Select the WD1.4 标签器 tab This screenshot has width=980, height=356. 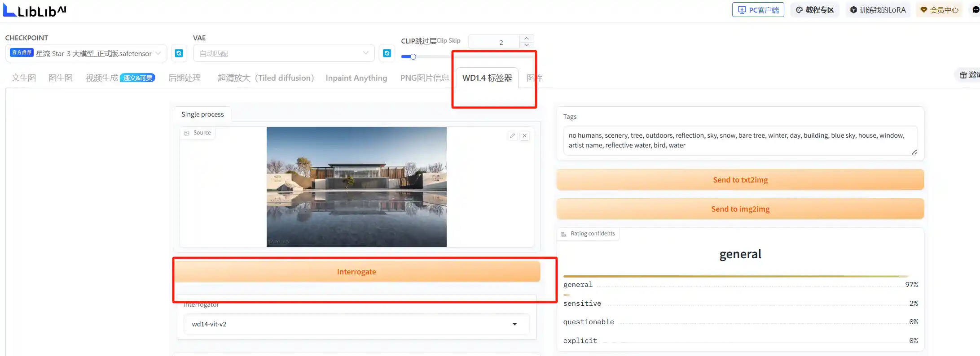[487, 78]
